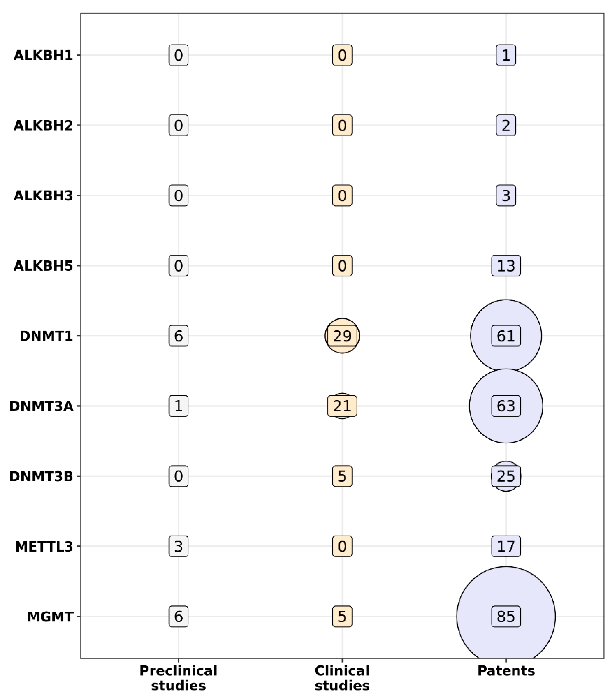Image resolution: width=616 pixels, height=700 pixels.
Task: Click the METTL3 preclinical studies value 3
Action: pyautogui.click(x=178, y=546)
